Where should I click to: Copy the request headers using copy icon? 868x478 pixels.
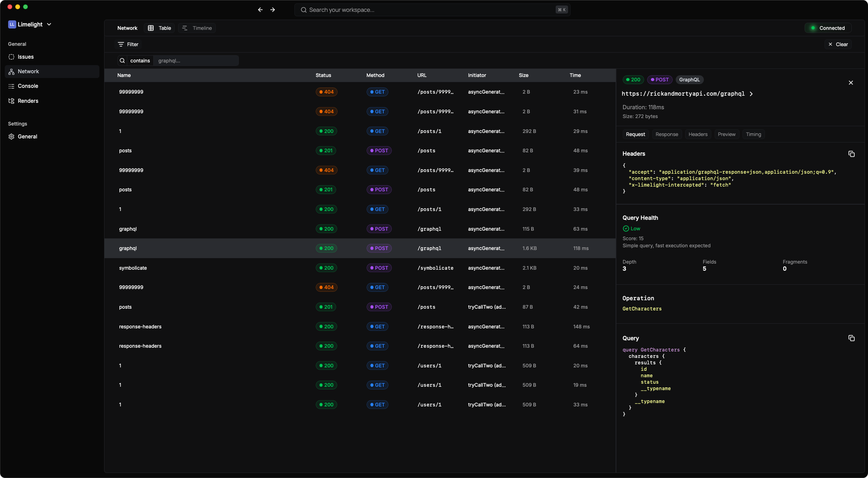(851, 154)
